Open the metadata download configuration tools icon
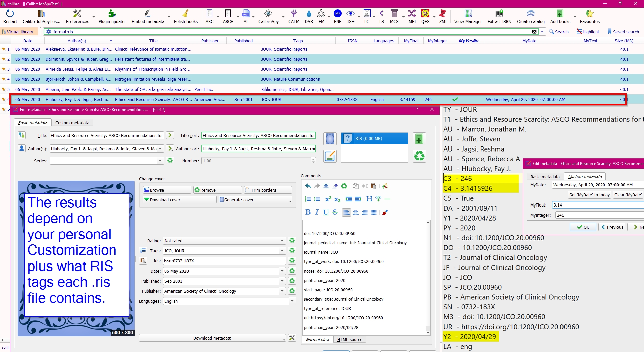The width and height of the screenshot is (644, 352). 292,338
